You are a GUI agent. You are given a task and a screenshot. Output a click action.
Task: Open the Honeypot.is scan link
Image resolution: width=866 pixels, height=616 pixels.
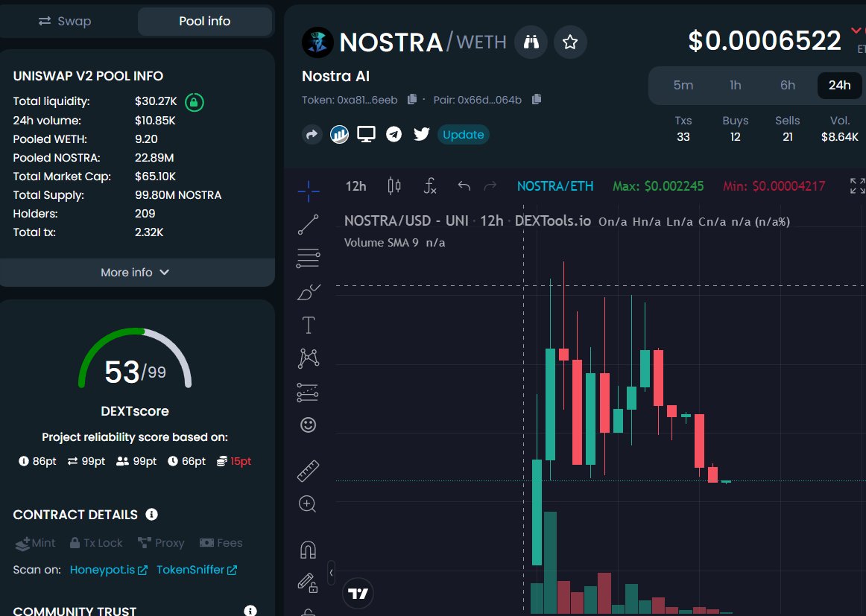point(108,570)
